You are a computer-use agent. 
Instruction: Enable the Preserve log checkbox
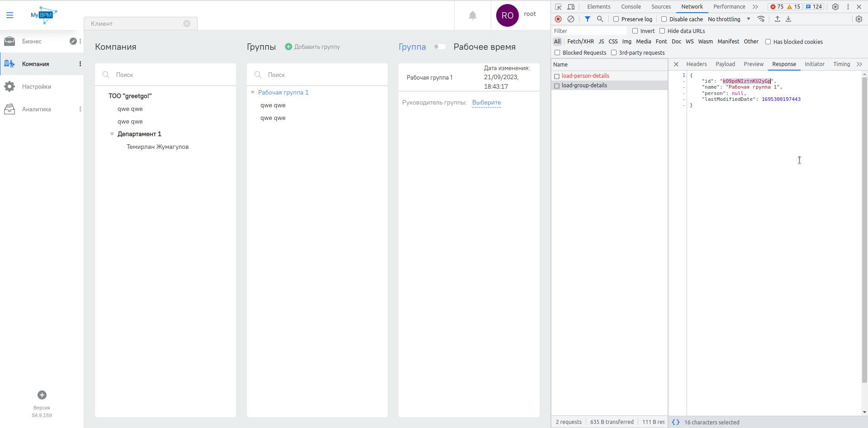point(616,19)
